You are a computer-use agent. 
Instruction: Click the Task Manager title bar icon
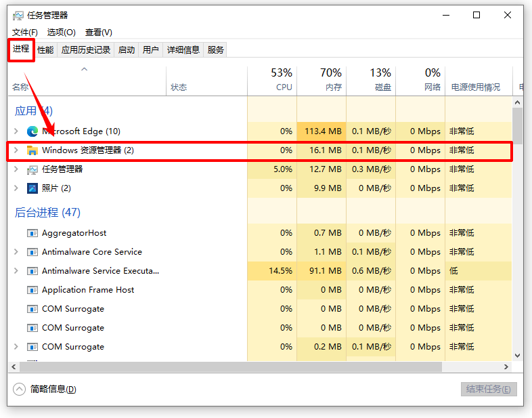pyautogui.click(x=18, y=16)
